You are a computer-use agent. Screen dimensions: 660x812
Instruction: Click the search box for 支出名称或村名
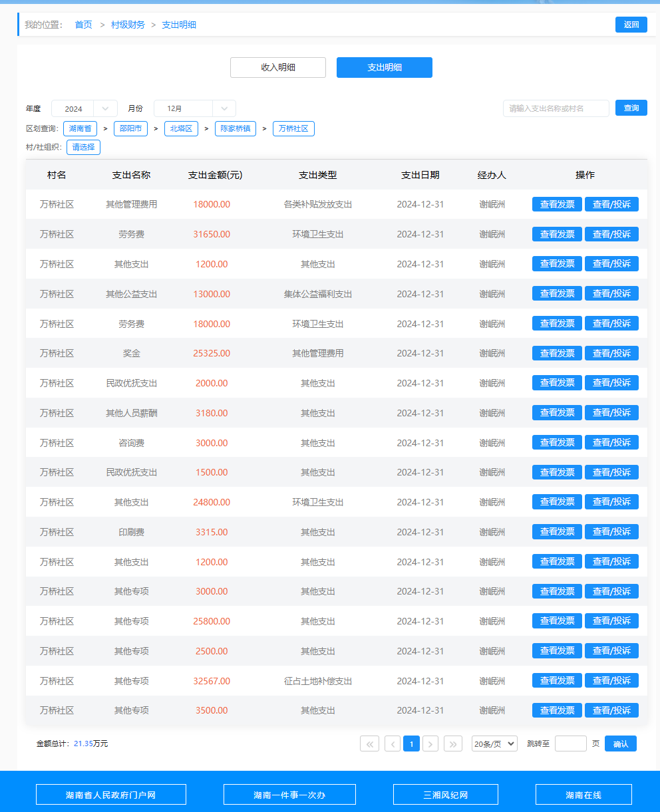click(556, 108)
